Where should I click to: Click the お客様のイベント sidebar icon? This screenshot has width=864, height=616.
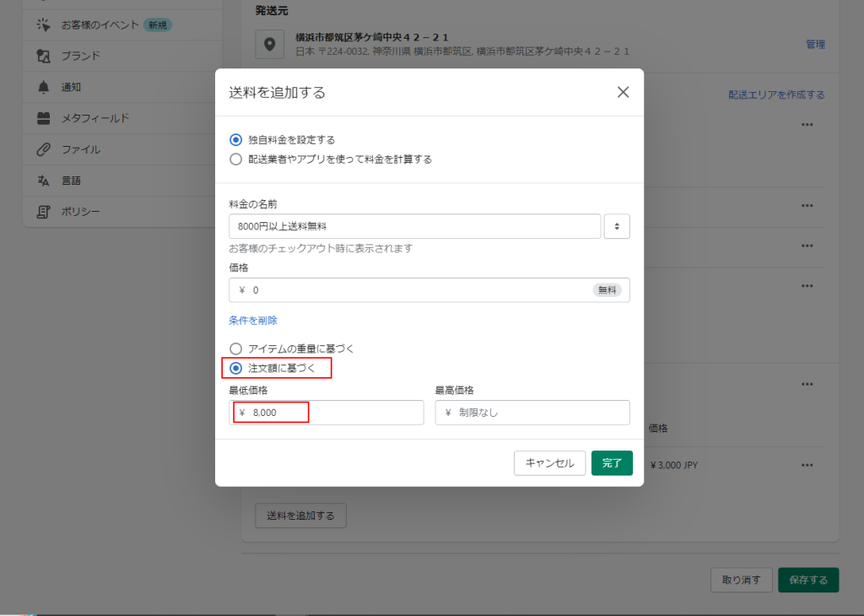coord(43,24)
